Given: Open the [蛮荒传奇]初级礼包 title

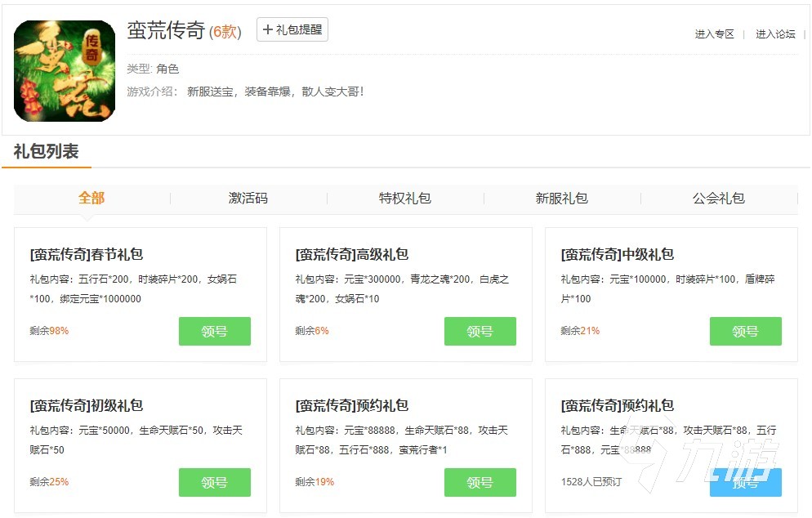Looking at the screenshot, I should coord(87,405).
